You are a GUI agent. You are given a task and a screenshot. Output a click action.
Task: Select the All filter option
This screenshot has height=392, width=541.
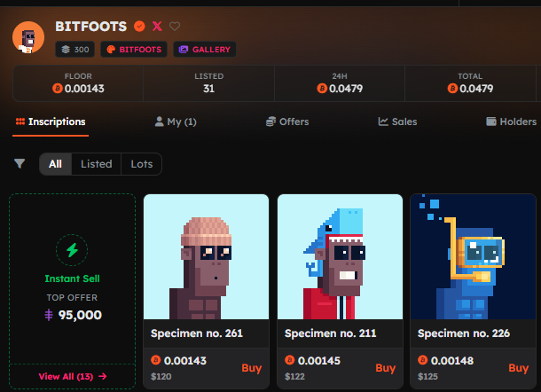point(55,164)
